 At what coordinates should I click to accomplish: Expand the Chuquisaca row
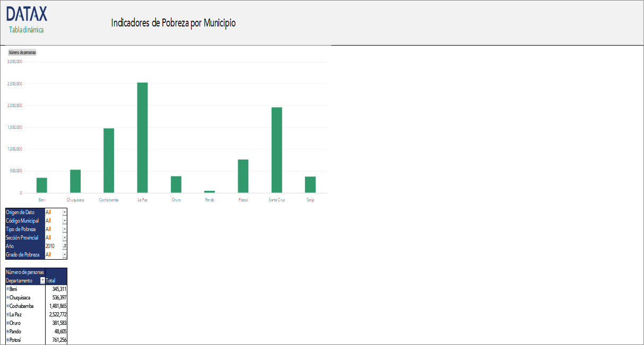pyautogui.click(x=7, y=297)
